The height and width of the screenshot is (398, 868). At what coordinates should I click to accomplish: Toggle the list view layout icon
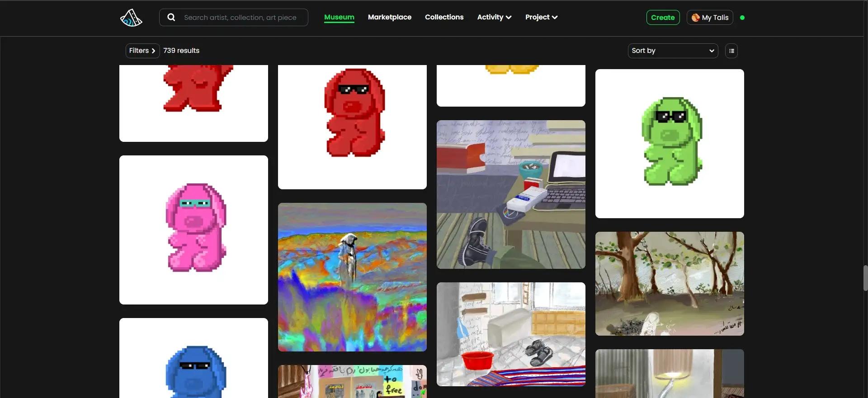731,51
